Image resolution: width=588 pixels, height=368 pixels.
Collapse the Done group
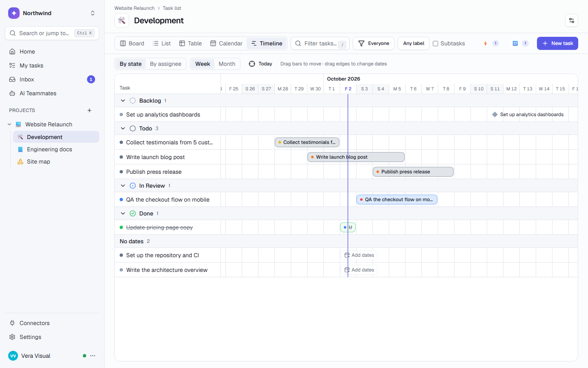point(123,213)
